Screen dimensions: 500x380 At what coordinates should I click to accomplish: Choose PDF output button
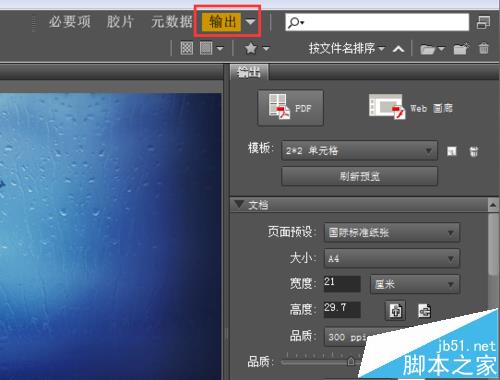tap(290, 108)
